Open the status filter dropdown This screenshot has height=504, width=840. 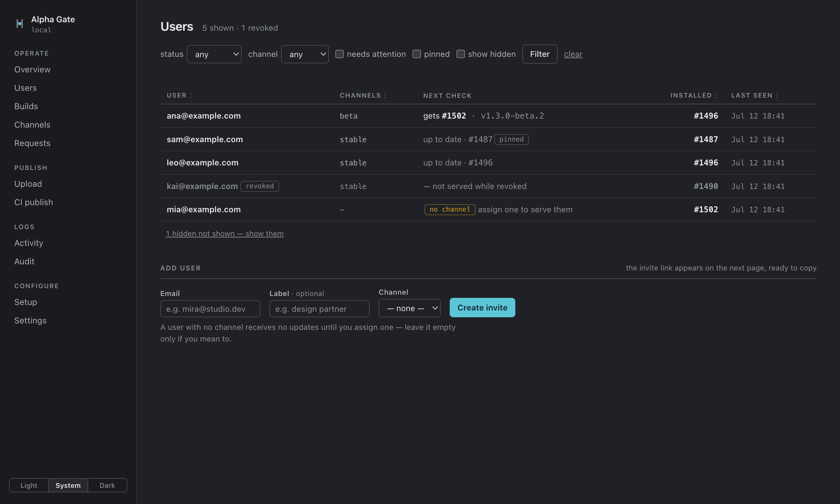[x=214, y=54]
